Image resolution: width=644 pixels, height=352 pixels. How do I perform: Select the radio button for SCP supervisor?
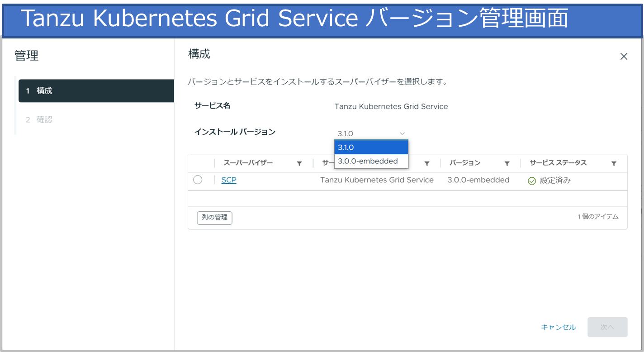(198, 180)
